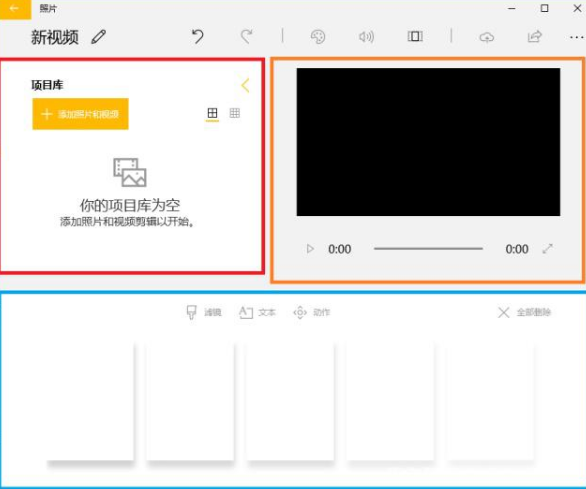This screenshot has width=586, height=489.
Task: Maximize the 照片 window
Action: point(545,8)
